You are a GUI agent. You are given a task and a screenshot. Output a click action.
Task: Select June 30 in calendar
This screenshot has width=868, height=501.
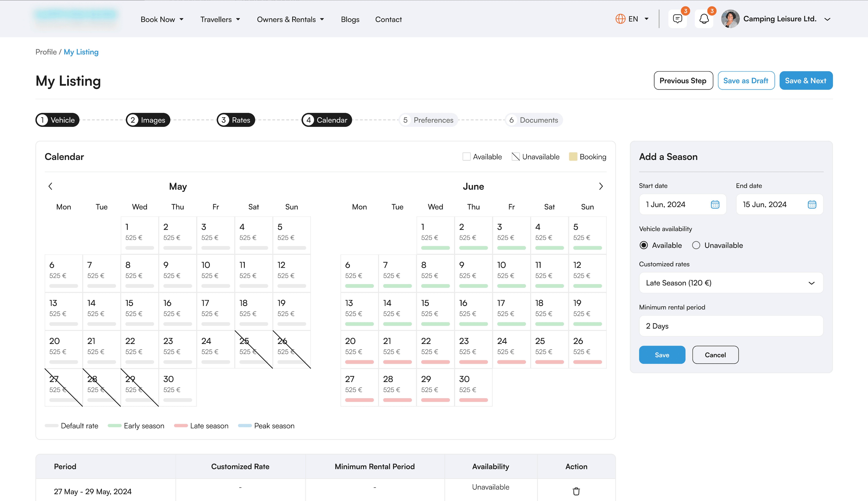pyautogui.click(x=473, y=387)
